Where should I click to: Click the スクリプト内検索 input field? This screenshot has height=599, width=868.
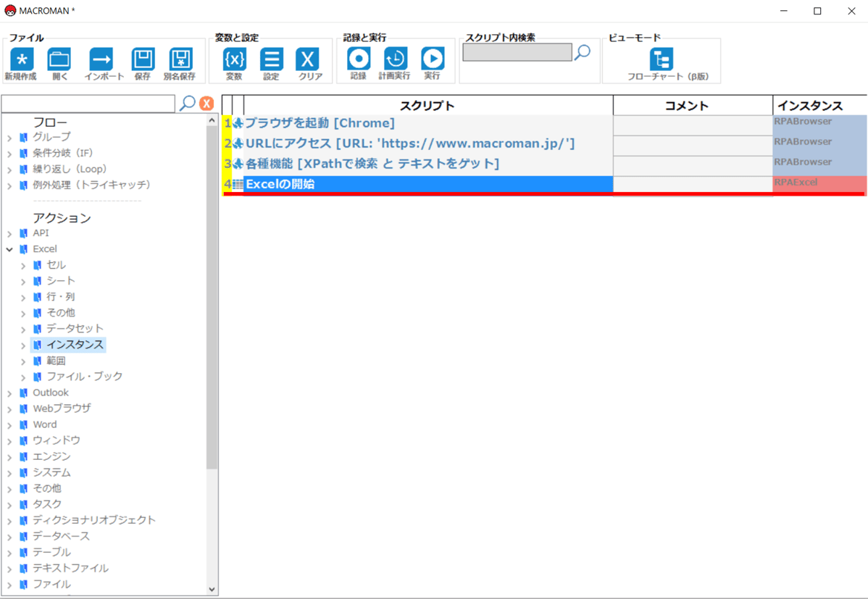(517, 53)
